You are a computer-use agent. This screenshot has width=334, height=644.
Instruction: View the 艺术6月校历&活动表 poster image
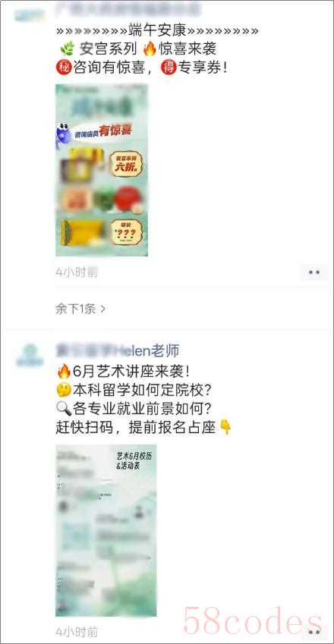pyautogui.click(x=106, y=530)
